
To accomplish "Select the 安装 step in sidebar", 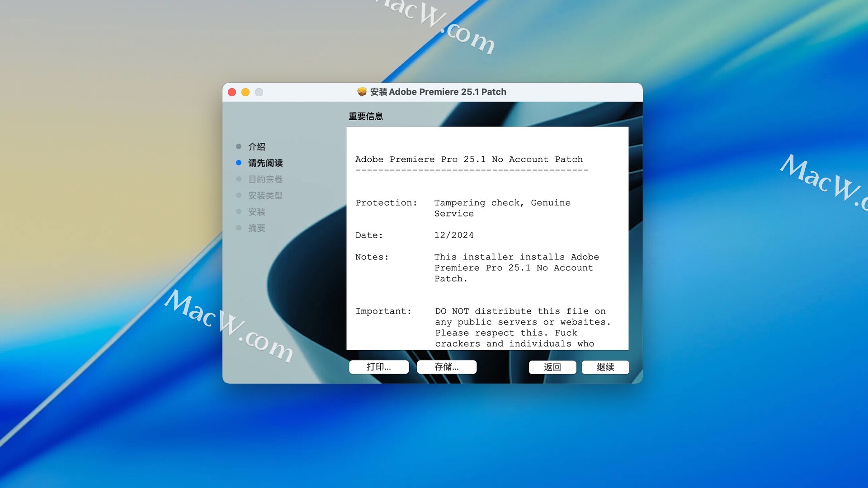I will tap(257, 211).
